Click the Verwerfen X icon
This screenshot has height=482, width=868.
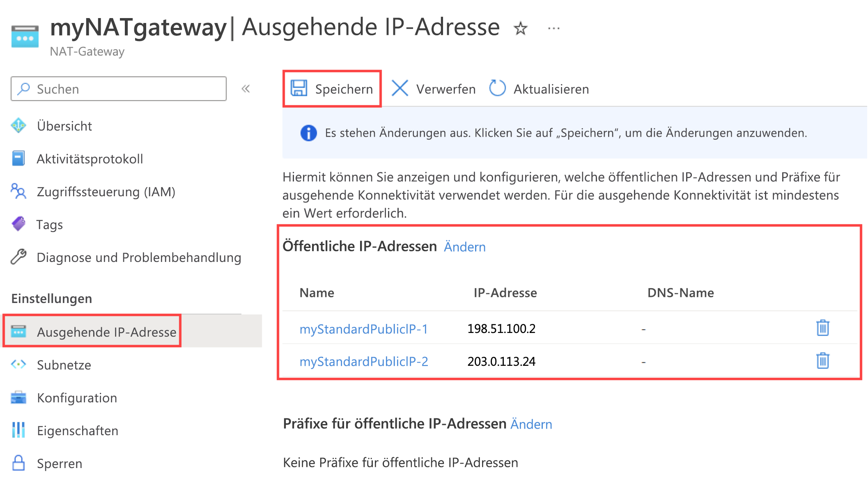[x=400, y=88]
